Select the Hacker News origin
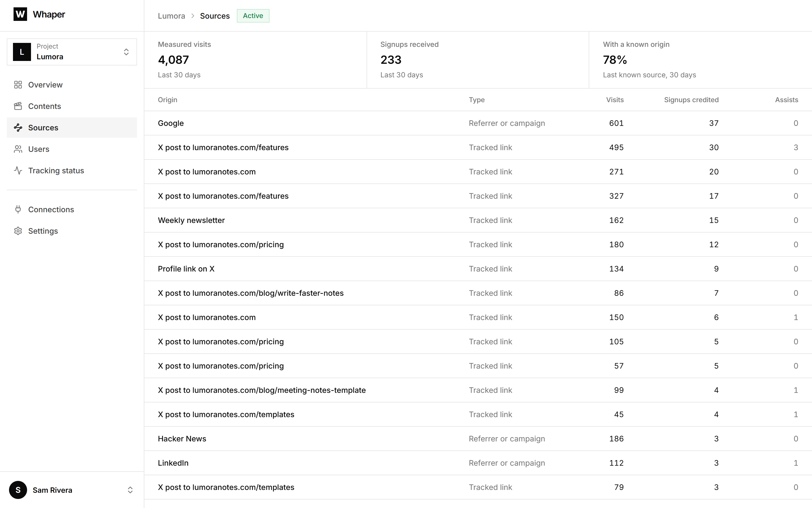The image size is (812, 508). (478, 439)
